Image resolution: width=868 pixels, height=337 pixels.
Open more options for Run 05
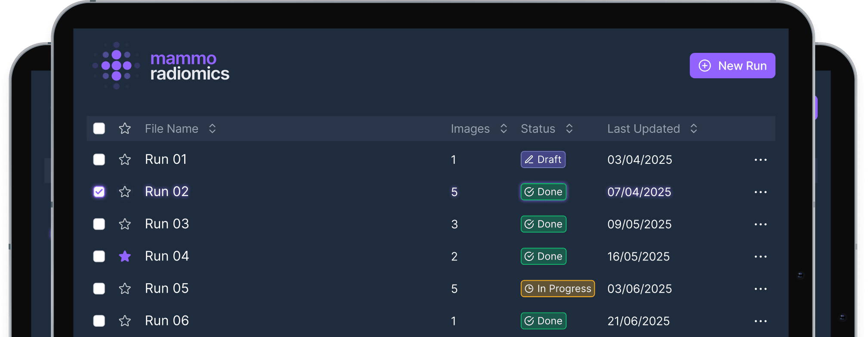point(760,289)
